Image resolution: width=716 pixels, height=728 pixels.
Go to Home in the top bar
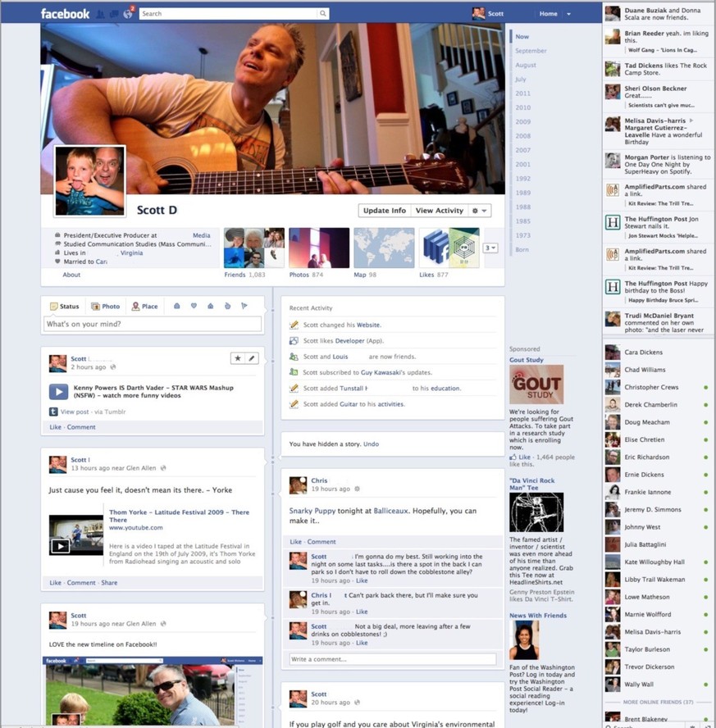(548, 14)
